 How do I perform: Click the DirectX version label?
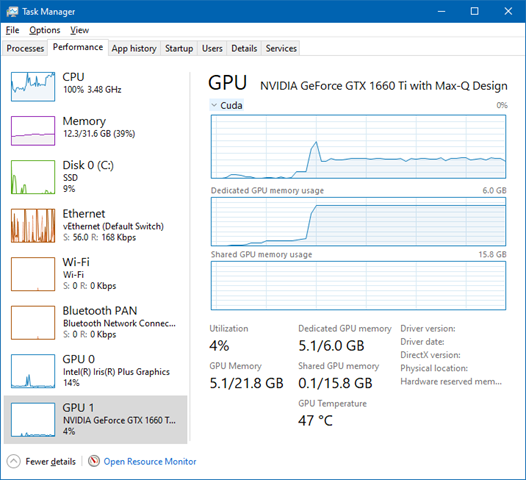(430, 355)
